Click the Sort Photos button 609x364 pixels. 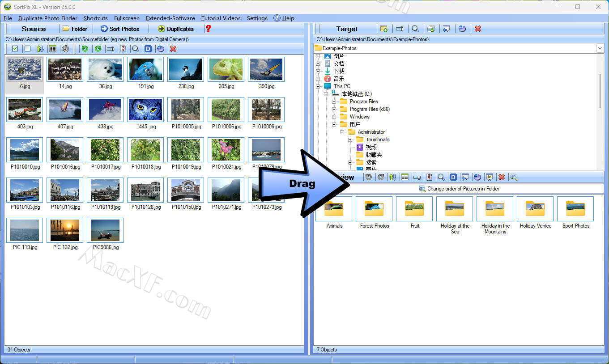119,29
